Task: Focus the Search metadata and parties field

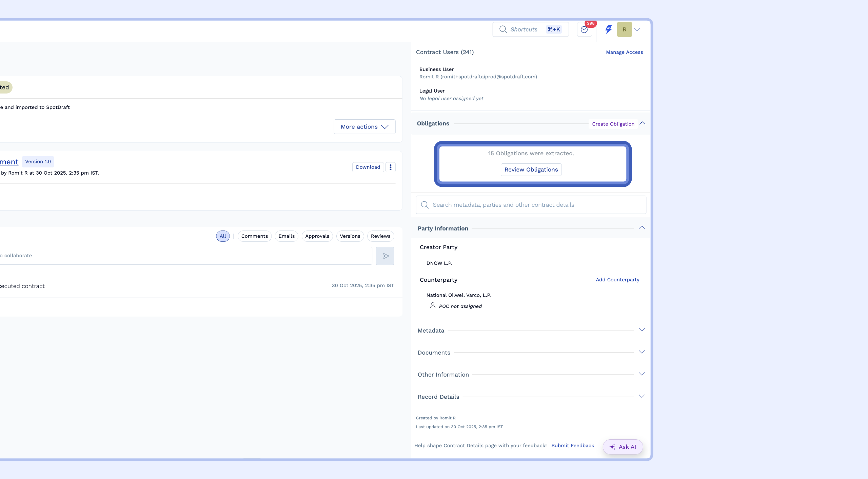Action: tap(536, 205)
